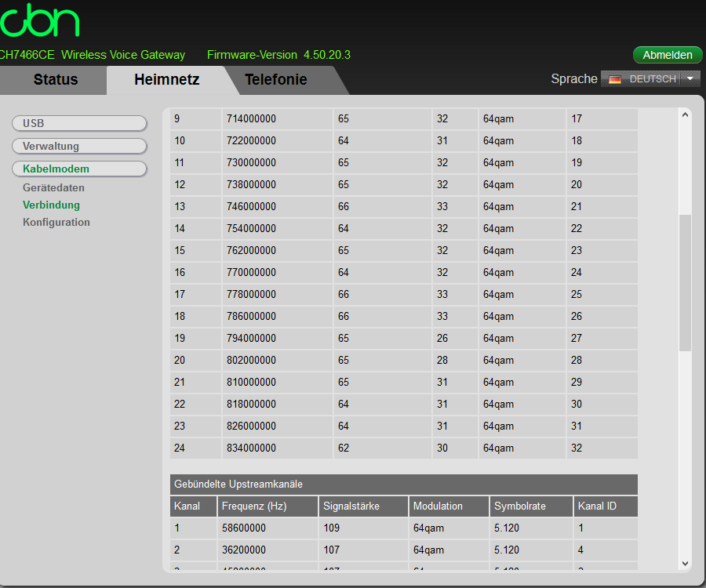Open the Gerätedaten page

point(53,187)
